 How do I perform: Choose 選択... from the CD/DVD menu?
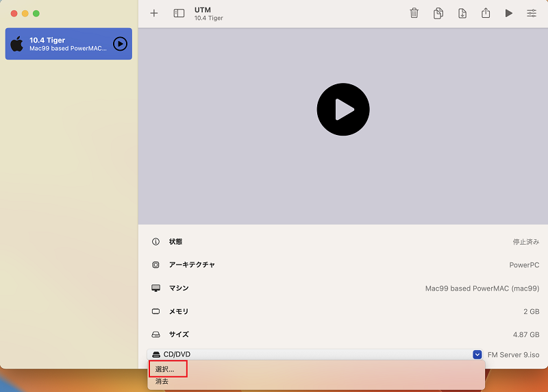coord(164,369)
